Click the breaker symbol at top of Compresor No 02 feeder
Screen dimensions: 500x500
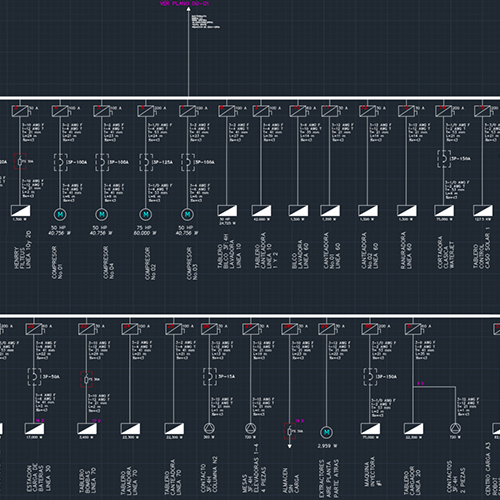[145, 111]
